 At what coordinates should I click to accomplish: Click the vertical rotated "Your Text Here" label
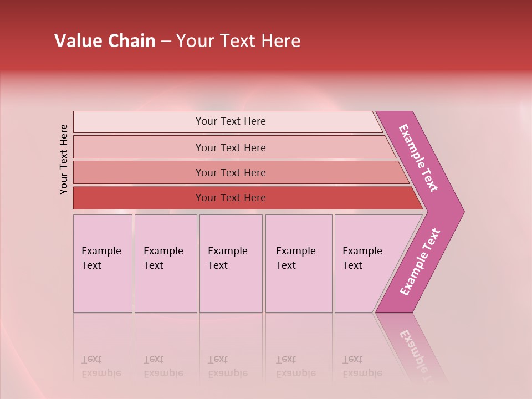point(64,159)
